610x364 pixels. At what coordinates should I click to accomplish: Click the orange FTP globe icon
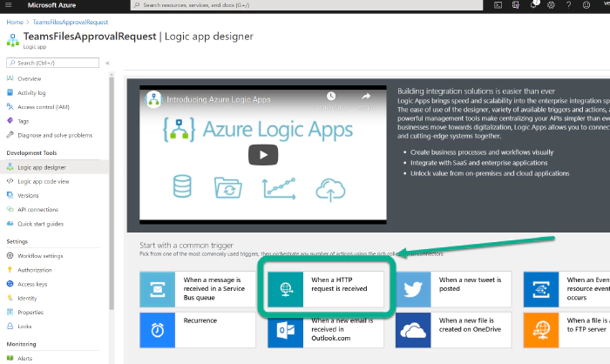(x=541, y=330)
